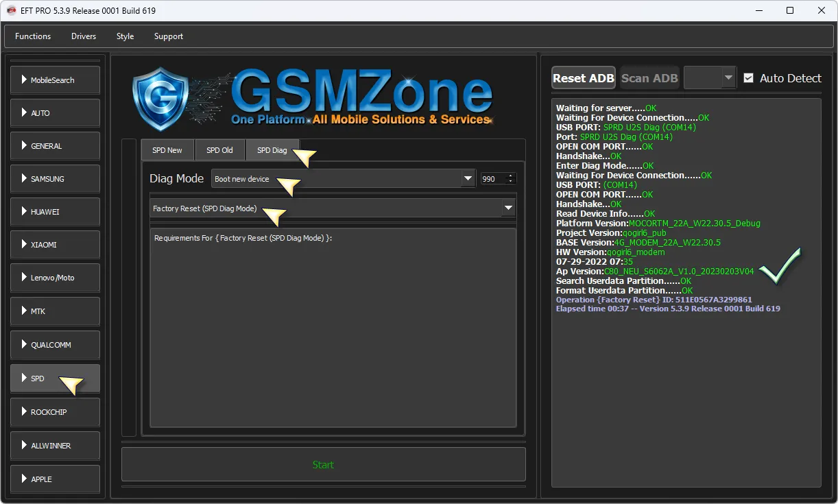
Task: Open the Drivers menu
Action: click(x=84, y=36)
